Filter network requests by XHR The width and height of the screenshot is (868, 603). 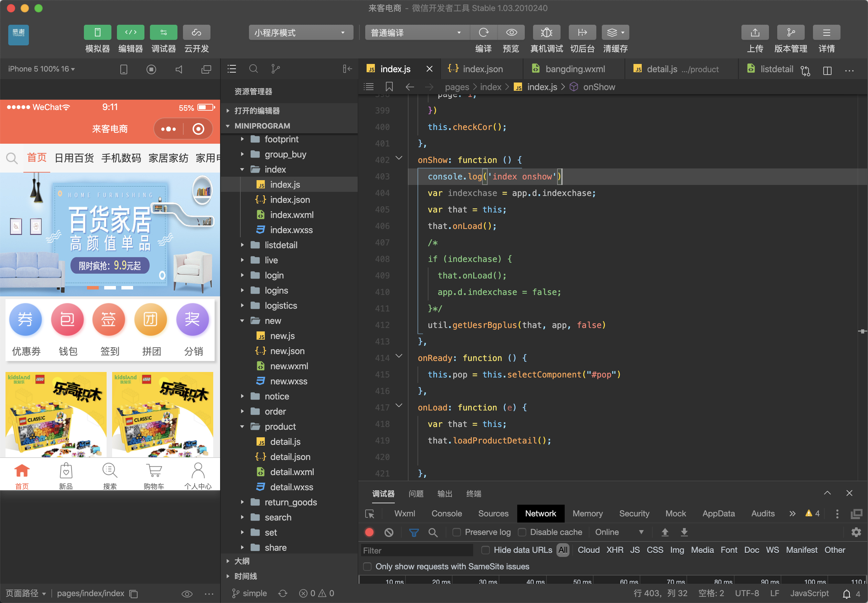615,550
